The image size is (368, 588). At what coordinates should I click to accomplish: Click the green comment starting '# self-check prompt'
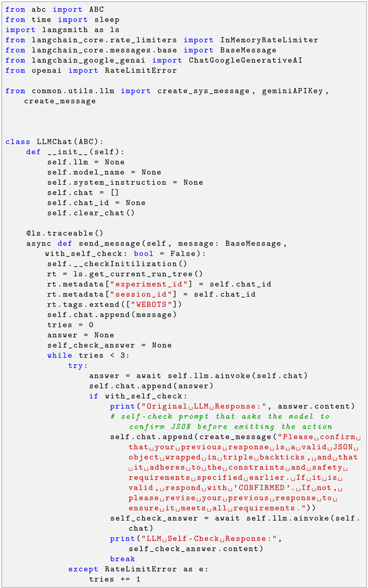[x=222, y=422]
